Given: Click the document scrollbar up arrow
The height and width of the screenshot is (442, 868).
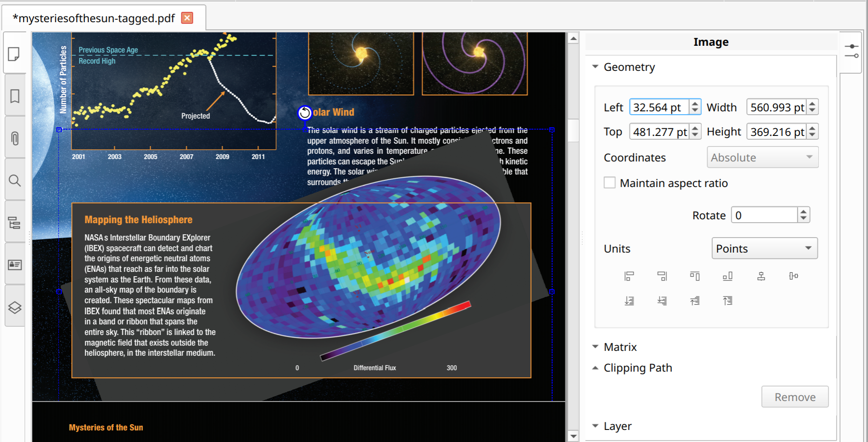Looking at the screenshot, I should click(573, 39).
